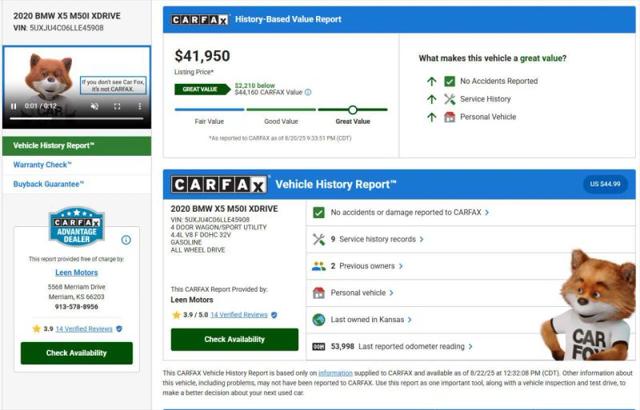This screenshot has width=640, height=410.
Task: Expand the Personal vehicle row chevron
Action: coord(391,293)
